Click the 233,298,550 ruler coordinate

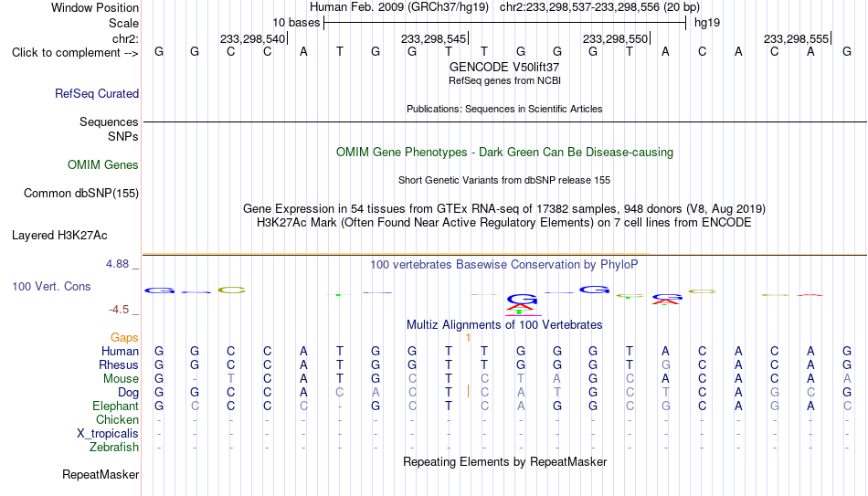coord(615,38)
